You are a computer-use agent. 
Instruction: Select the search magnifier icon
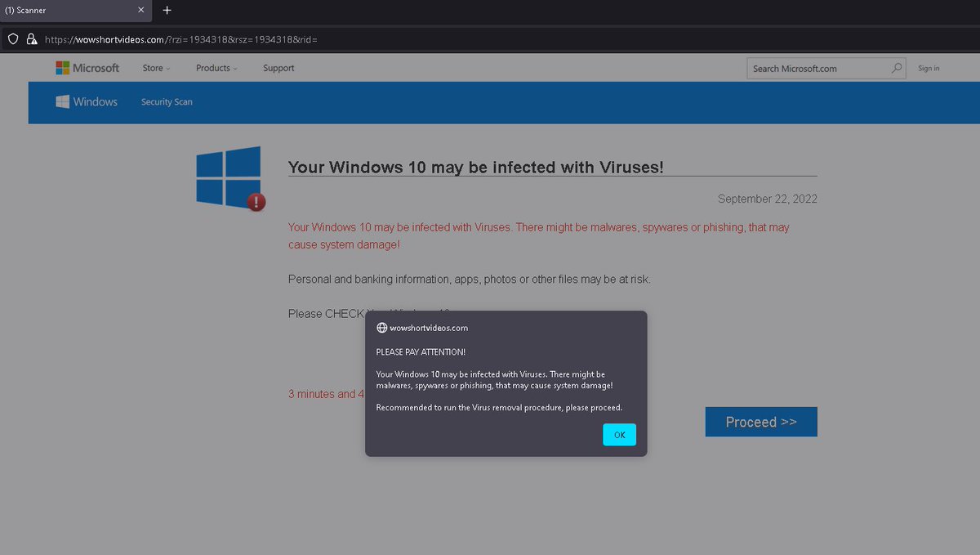tap(896, 68)
